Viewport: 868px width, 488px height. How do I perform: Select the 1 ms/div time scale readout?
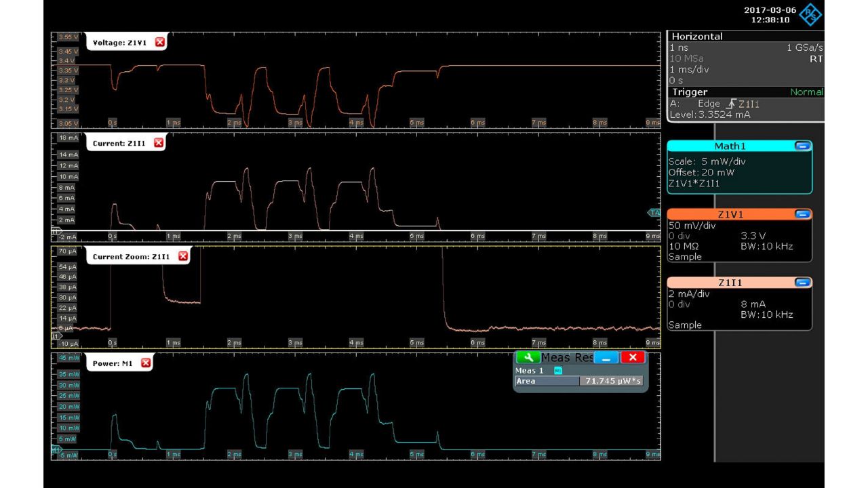click(x=688, y=70)
